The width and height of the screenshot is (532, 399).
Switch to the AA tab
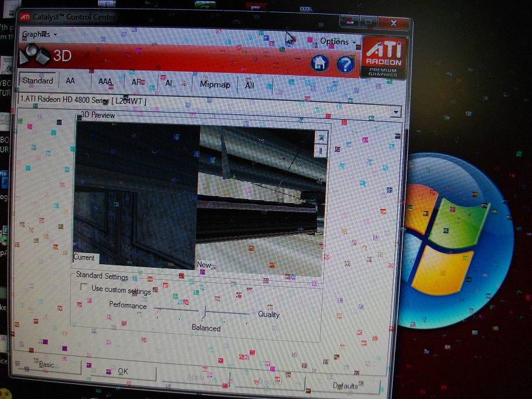(70, 81)
